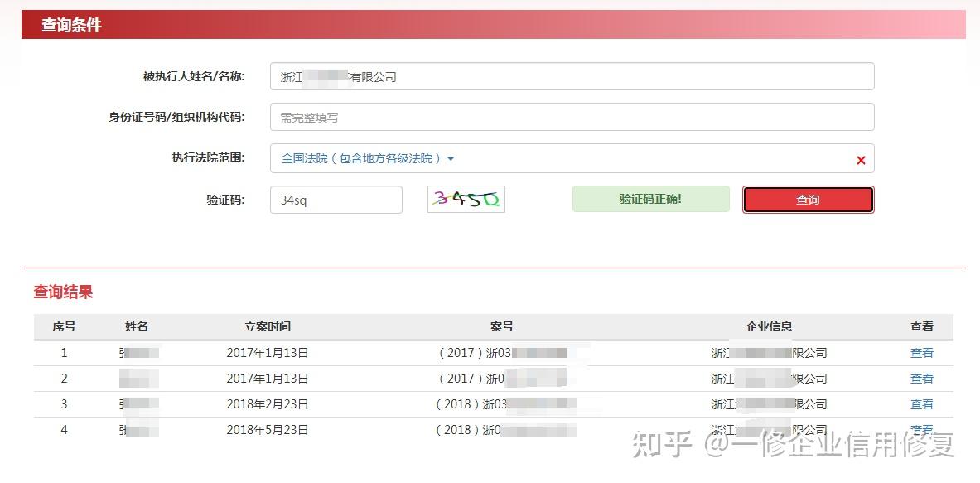Open 查看 link for row 1
This screenshot has height=483, width=980.
[921, 353]
